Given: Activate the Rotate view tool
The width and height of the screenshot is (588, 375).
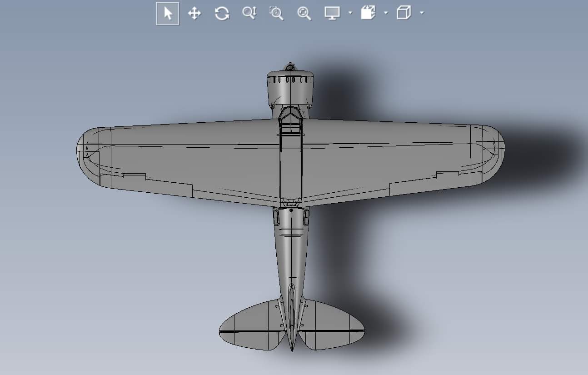Looking at the screenshot, I should 222,13.
